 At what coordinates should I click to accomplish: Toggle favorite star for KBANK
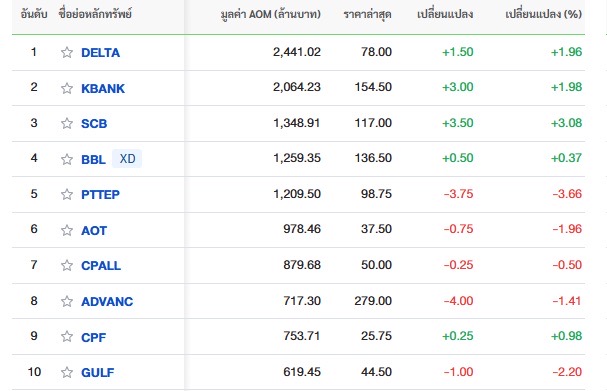point(67,88)
